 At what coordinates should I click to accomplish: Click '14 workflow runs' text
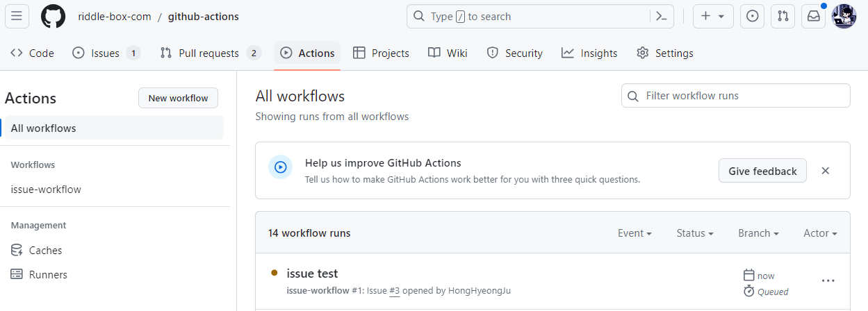[309, 233]
